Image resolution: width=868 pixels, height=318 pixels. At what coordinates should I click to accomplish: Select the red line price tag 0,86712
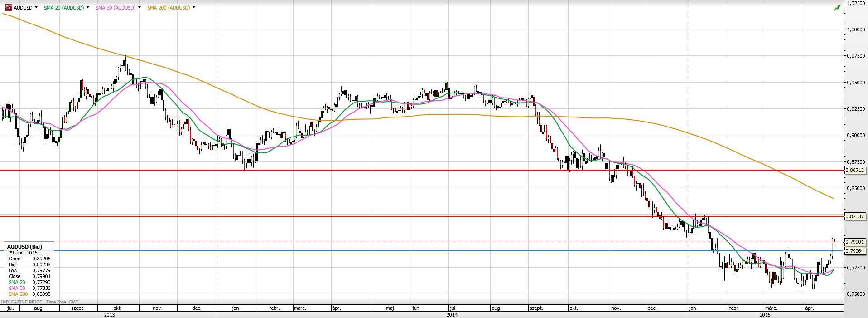855,170
